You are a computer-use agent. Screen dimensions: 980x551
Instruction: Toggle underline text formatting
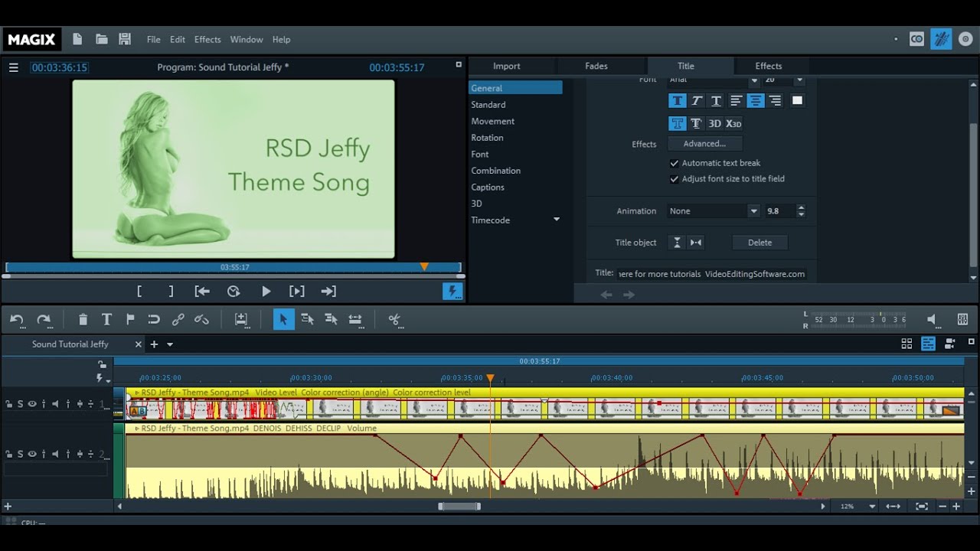(716, 101)
